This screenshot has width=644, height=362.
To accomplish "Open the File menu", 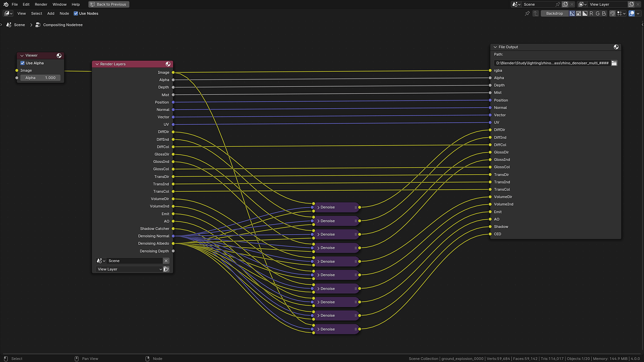I will tap(14, 4).
